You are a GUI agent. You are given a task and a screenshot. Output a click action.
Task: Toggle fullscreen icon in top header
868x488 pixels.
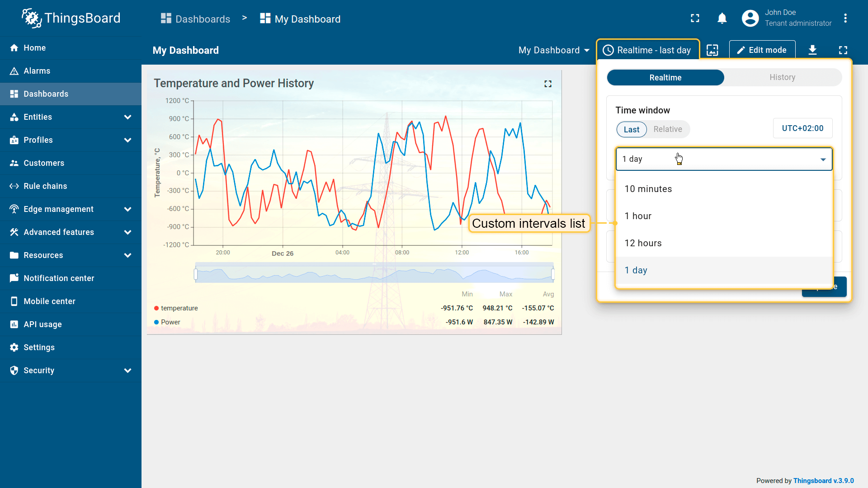tap(695, 19)
